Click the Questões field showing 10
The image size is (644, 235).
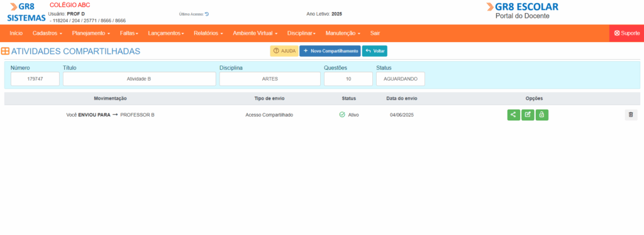coord(348,79)
